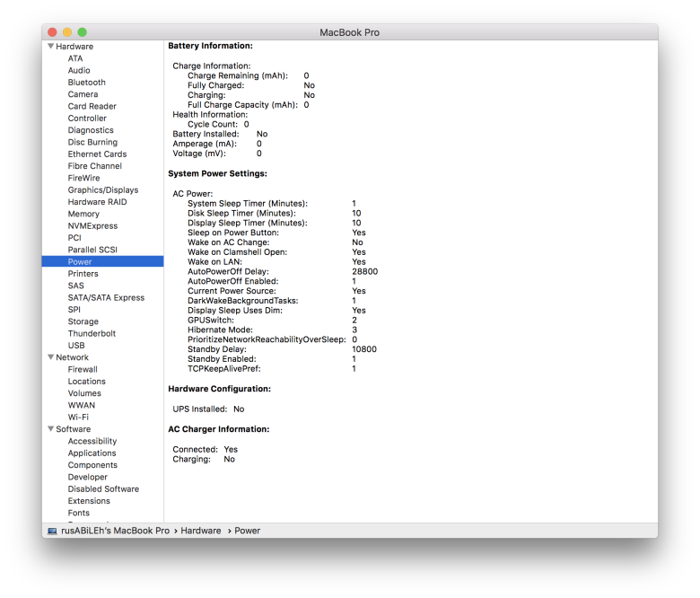Collapse the Hardware section triangle

(x=51, y=46)
